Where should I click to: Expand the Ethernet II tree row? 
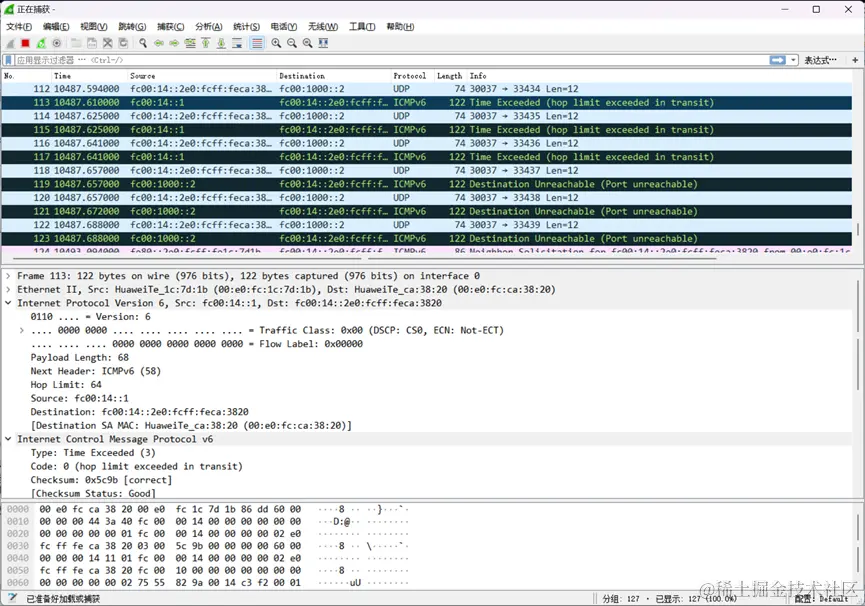coord(8,289)
